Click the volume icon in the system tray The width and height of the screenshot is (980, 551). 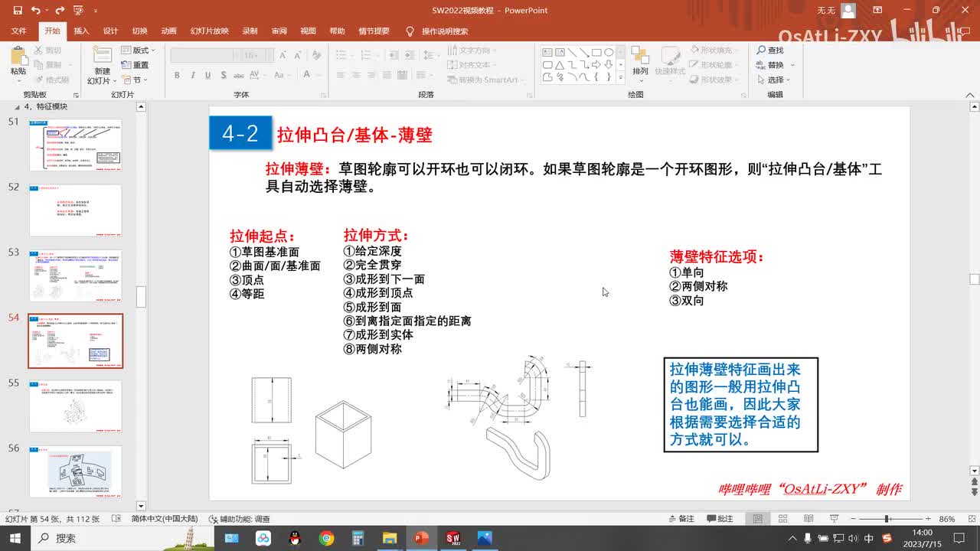coord(852,539)
